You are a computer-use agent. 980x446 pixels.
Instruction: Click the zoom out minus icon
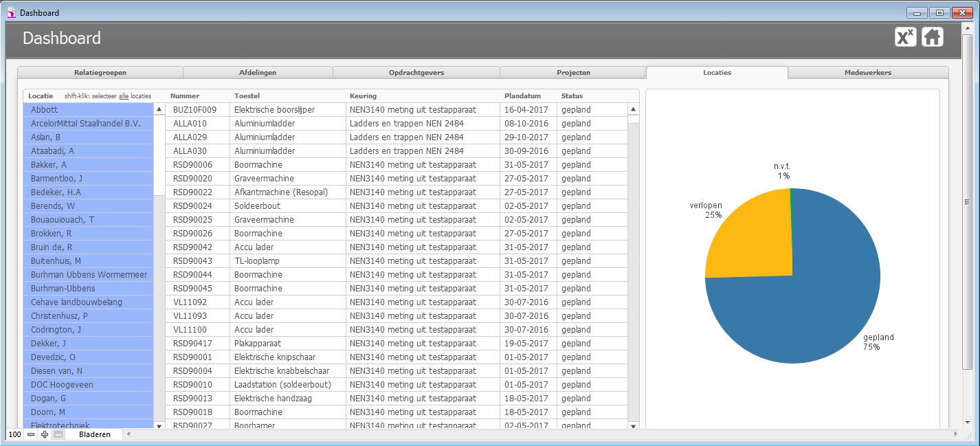[x=31, y=434]
